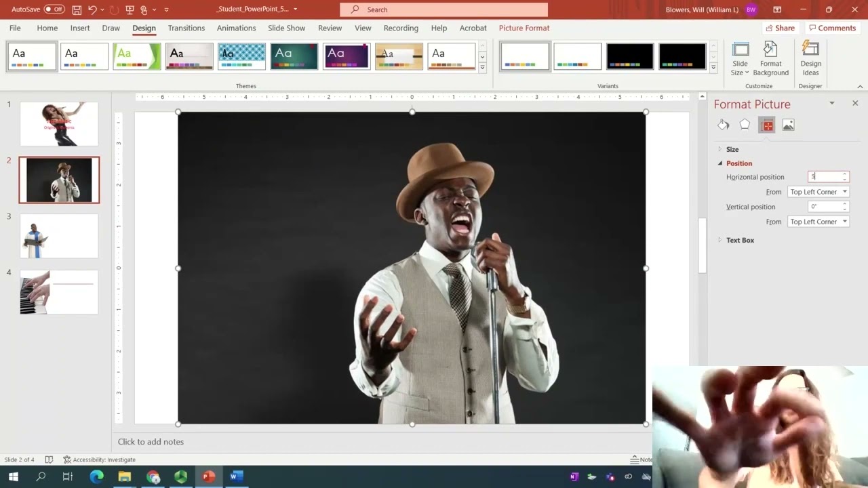Open Design Ideas
868x488 pixels.
pos(810,60)
